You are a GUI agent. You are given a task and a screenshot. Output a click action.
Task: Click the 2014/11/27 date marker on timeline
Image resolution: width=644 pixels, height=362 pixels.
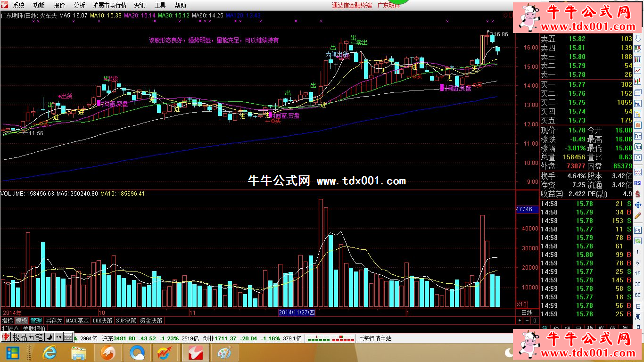(x=297, y=313)
